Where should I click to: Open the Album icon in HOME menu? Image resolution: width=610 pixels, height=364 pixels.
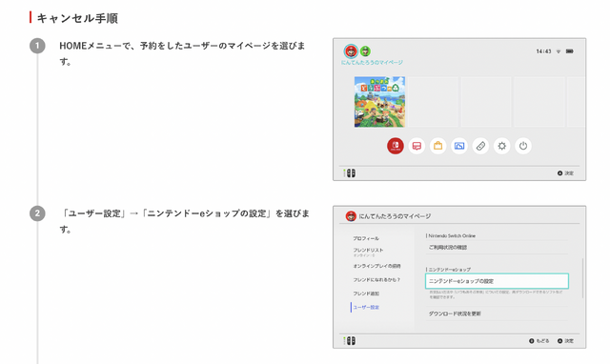click(459, 146)
